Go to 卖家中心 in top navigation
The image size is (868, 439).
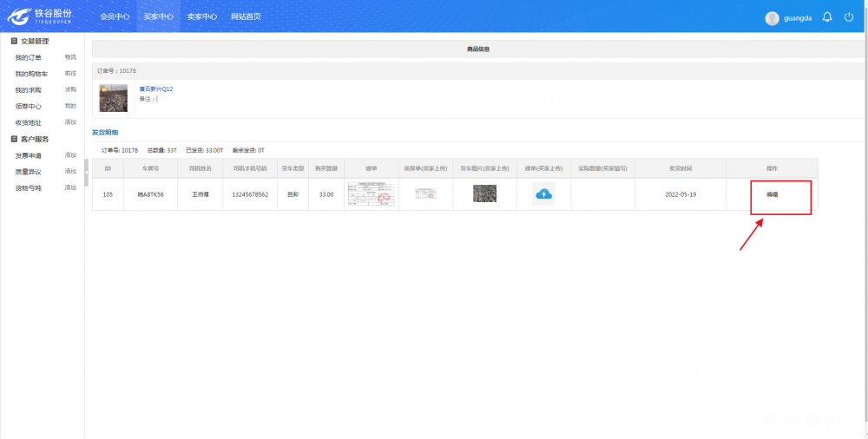point(202,16)
